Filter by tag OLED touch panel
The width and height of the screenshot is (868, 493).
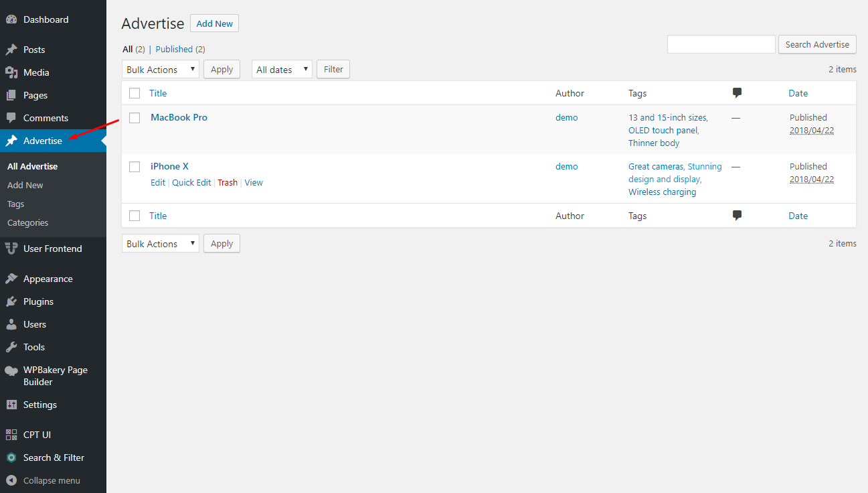coord(663,130)
